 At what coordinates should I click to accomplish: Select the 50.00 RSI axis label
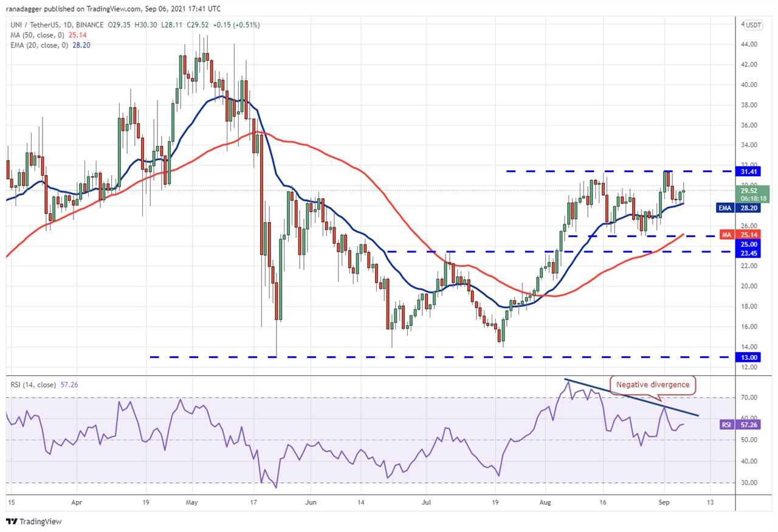coord(748,440)
